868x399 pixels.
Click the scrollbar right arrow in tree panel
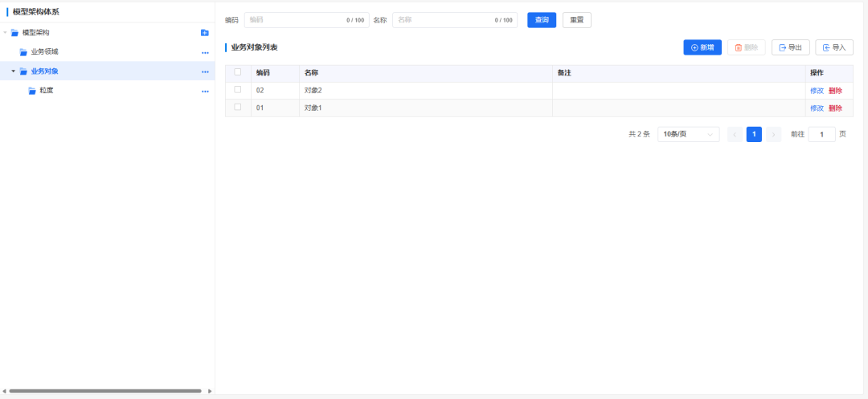[210, 391]
